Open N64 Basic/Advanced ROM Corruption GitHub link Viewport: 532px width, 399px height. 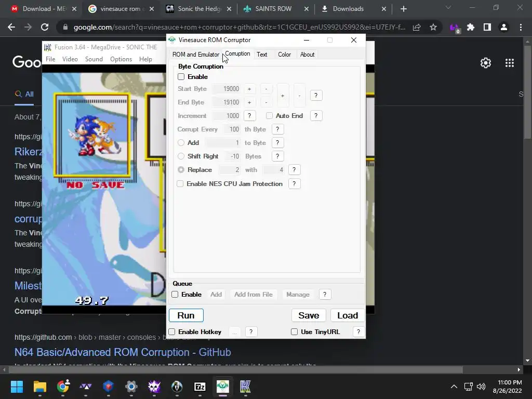[123, 352]
